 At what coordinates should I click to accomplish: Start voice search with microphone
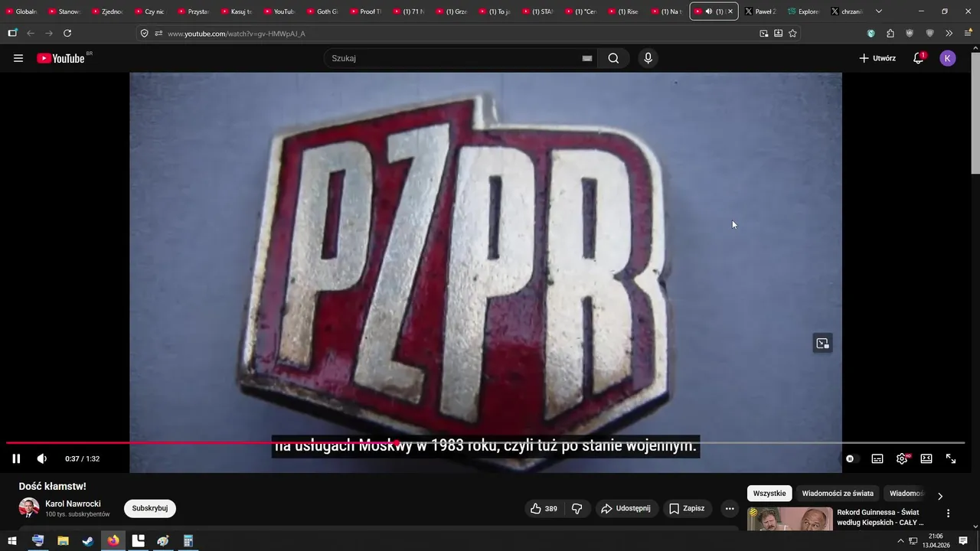648,58
